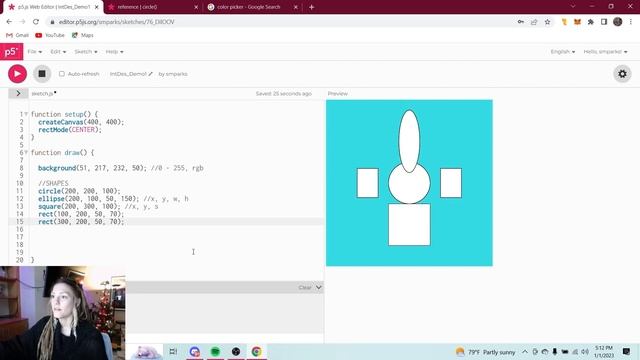Open the Edit menu
This screenshot has height=360, width=640.
[x=58, y=52]
